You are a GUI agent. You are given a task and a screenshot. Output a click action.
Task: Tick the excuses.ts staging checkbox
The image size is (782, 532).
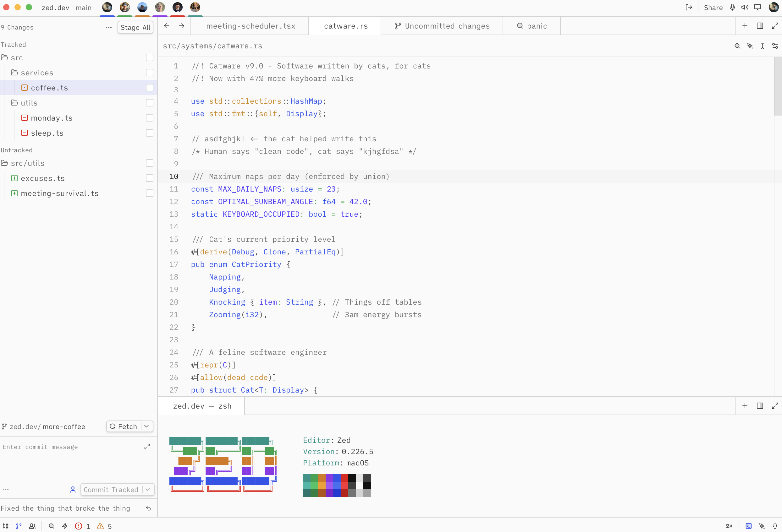click(x=149, y=178)
